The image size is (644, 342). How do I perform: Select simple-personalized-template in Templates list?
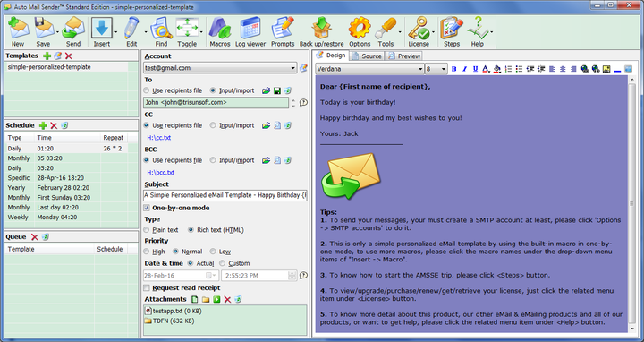pyautogui.click(x=66, y=67)
